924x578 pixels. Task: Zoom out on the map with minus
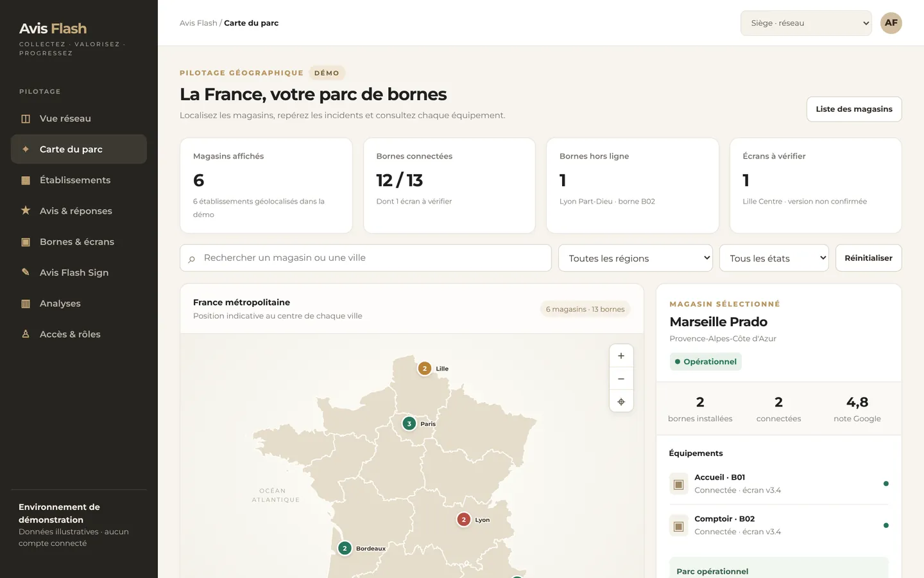621,379
